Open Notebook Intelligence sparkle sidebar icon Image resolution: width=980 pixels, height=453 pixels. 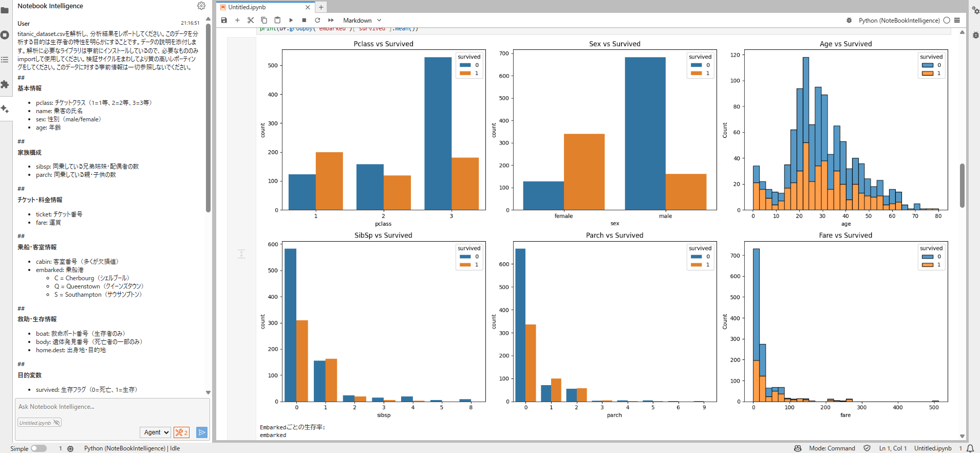click(x=5, y=109)
